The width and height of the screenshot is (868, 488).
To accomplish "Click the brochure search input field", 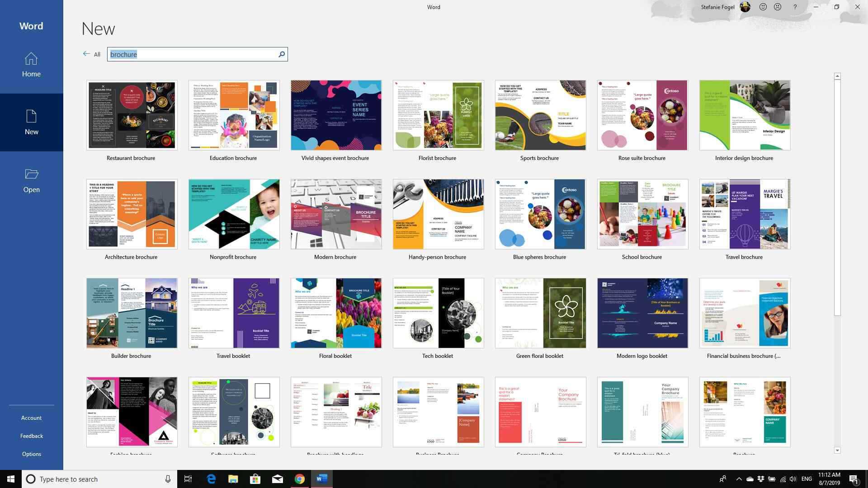I will coord(196,54).
